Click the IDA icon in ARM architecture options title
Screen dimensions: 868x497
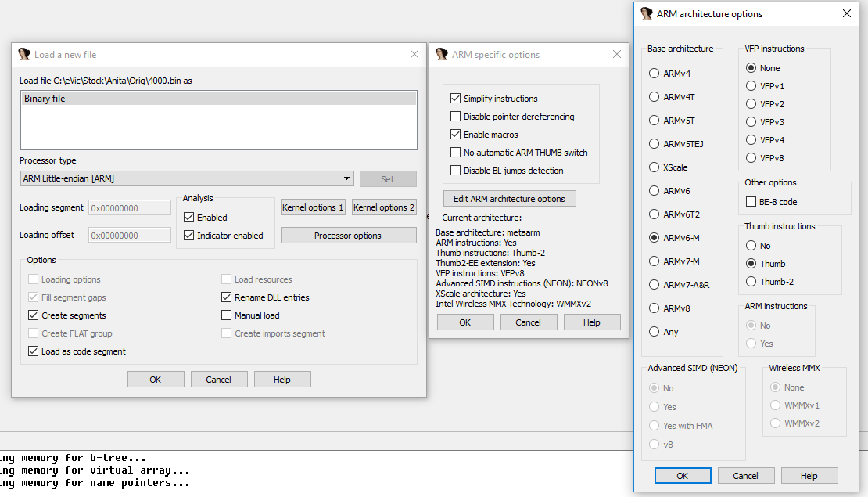(646, 13)
